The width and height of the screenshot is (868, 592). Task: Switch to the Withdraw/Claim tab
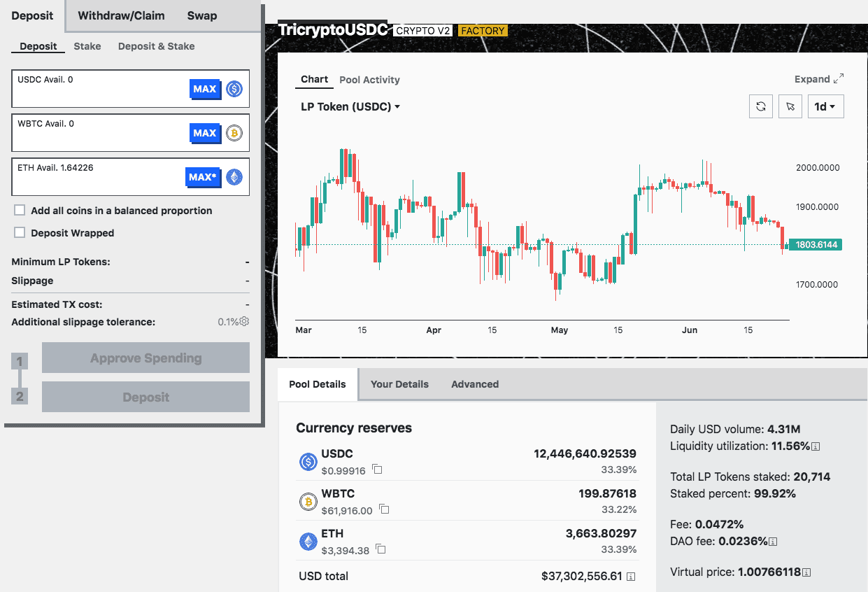pos(121,15)
